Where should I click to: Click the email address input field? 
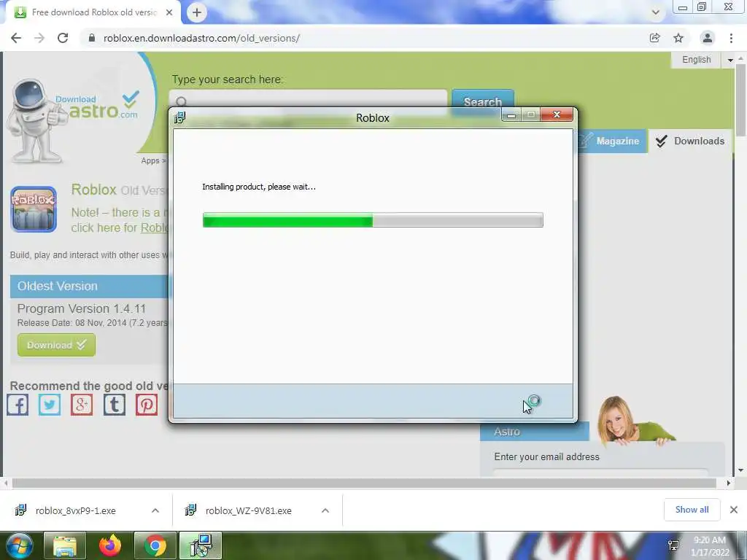pyautogui.click(x=600, y=472)
